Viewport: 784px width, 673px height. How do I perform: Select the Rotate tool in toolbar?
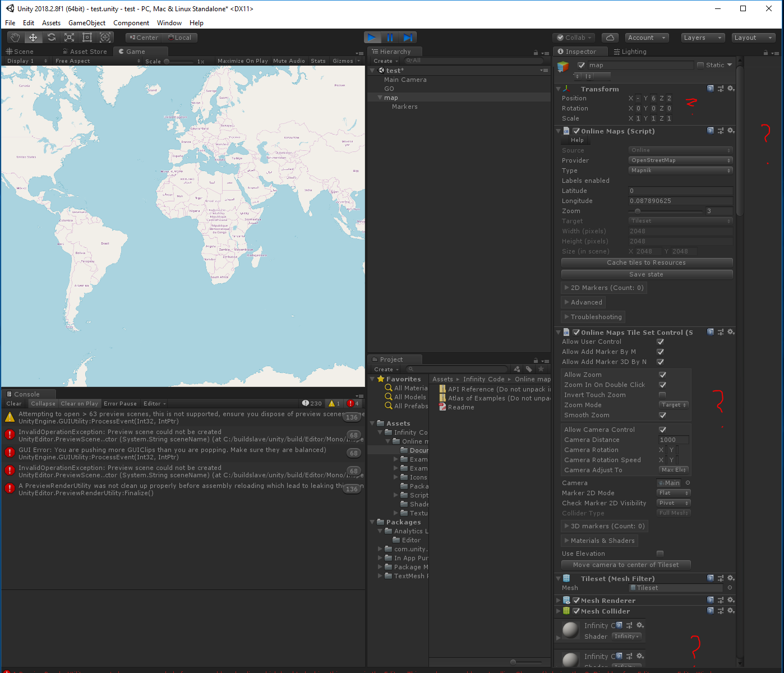(51, 38)
